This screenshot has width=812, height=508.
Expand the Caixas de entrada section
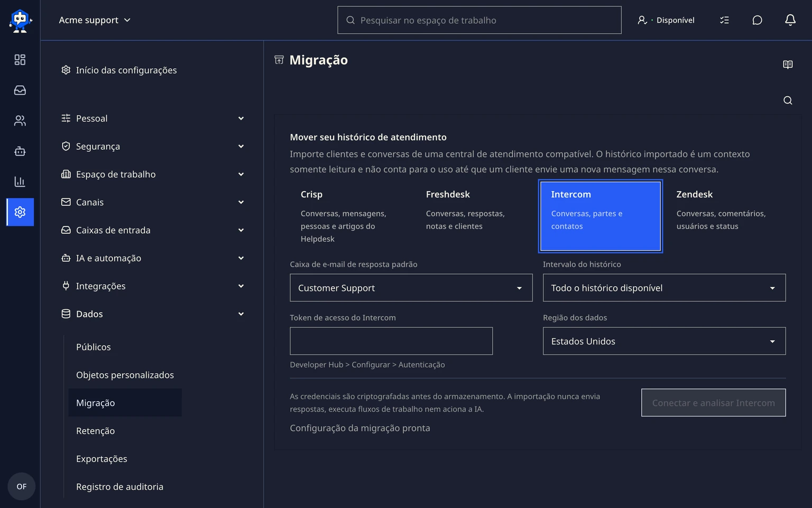[x=153, y=230]
